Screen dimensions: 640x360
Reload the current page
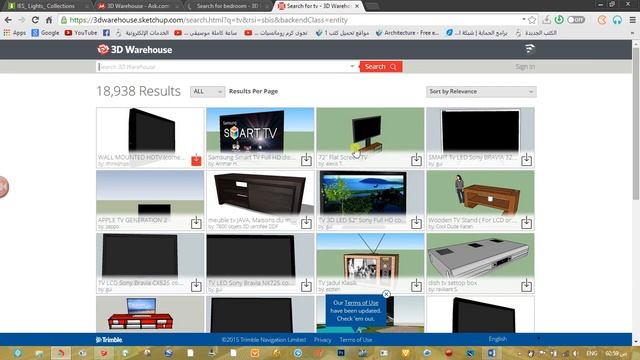35,20
